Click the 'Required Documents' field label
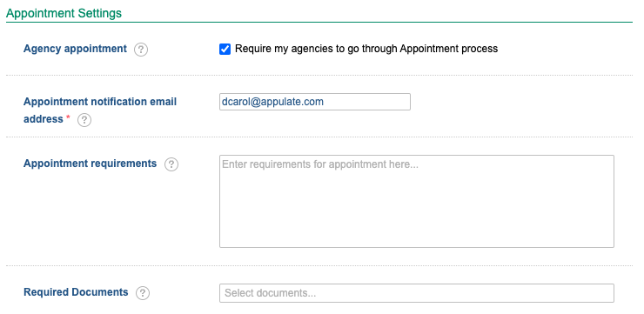 tap(76, 292)
